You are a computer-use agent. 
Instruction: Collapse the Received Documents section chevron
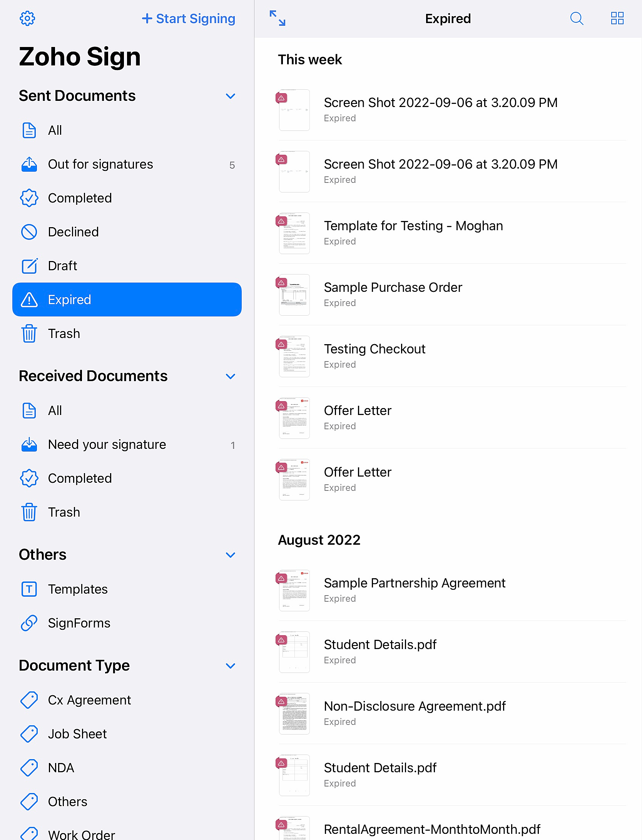[231, 376]
